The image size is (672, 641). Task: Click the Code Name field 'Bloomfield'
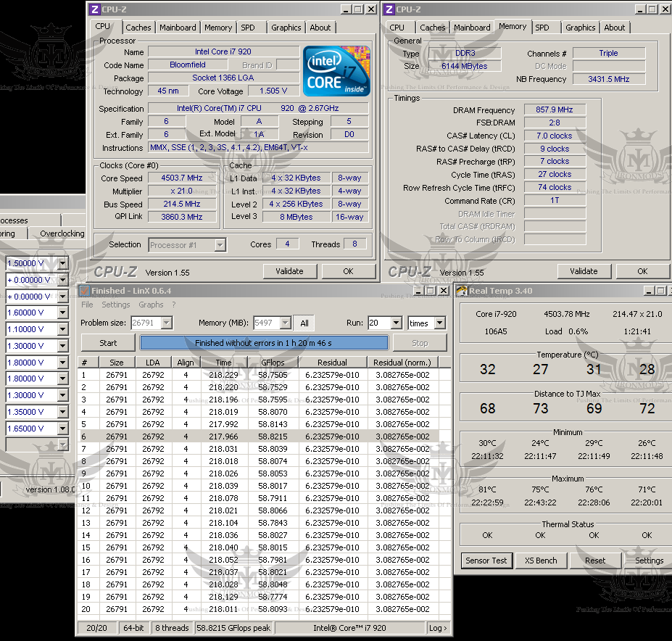tap(188, 65)
